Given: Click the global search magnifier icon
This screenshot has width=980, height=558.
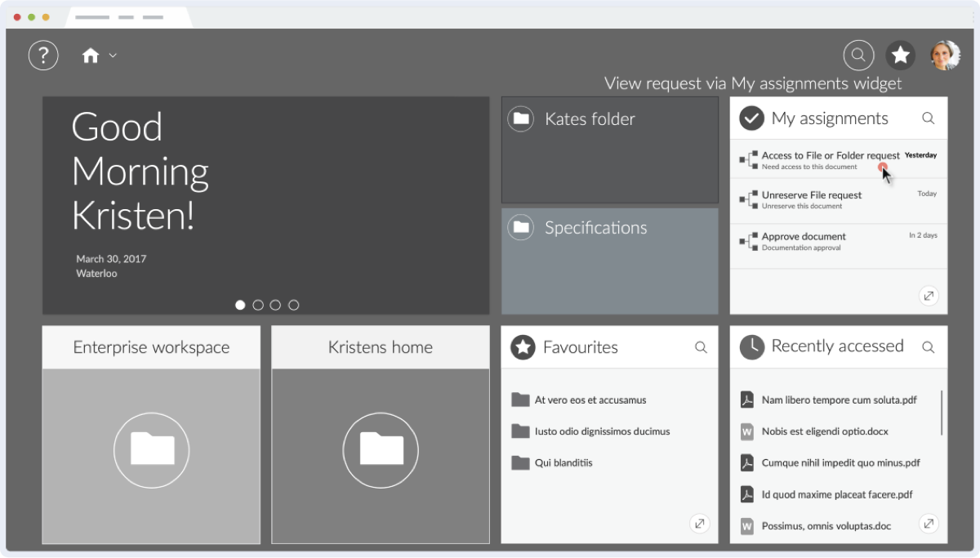Looking at the screenshot, I should click(x=858, y=56).
